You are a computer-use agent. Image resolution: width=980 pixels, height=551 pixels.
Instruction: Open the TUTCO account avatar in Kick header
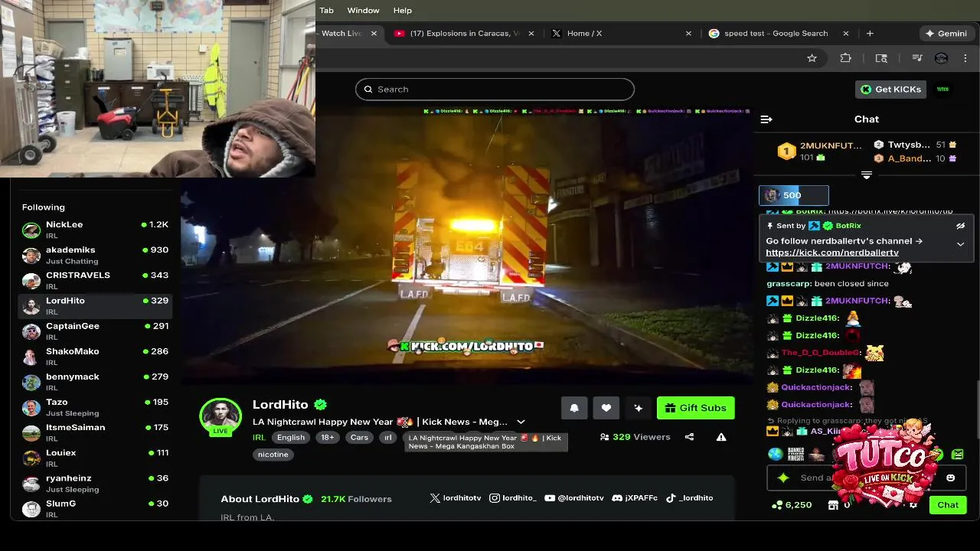click(x=943, y=90)
